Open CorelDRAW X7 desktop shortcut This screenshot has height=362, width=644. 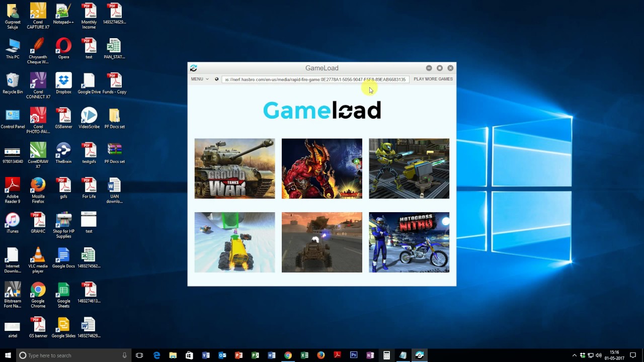pos(38,155)
